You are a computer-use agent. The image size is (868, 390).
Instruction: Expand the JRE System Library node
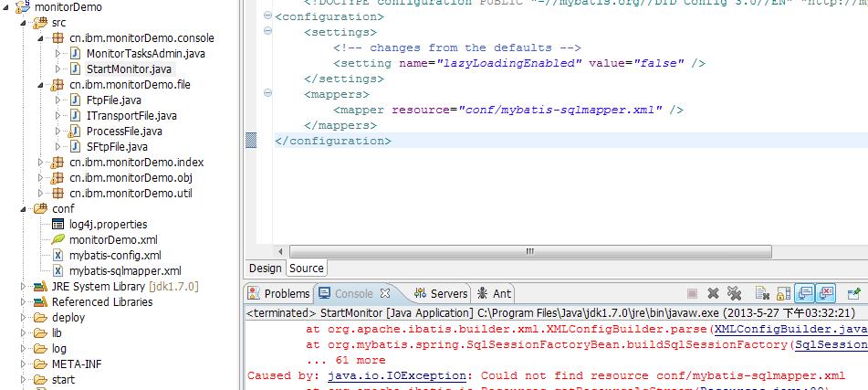click(26, 287)
